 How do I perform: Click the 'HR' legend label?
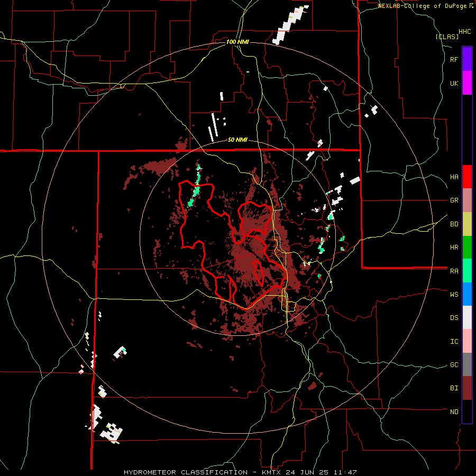[454, 248]
